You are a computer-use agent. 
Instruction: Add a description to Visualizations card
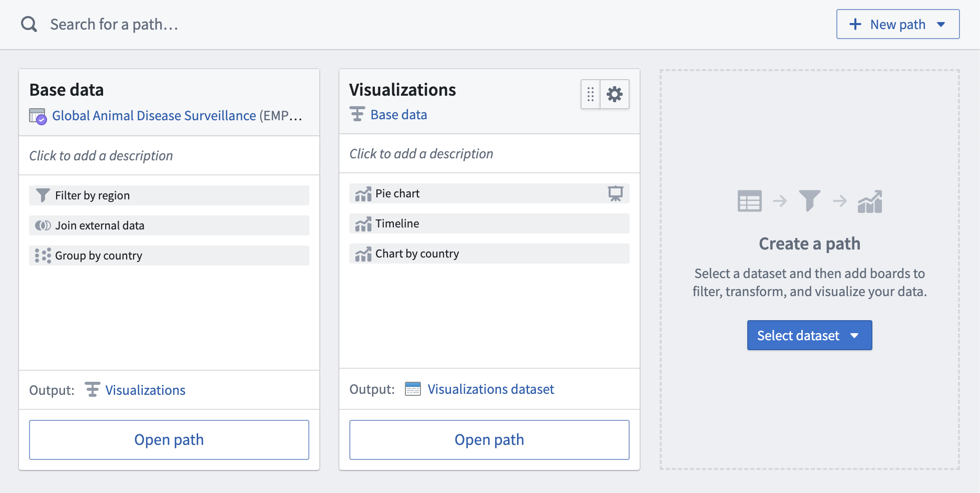(x=421, y=154)
